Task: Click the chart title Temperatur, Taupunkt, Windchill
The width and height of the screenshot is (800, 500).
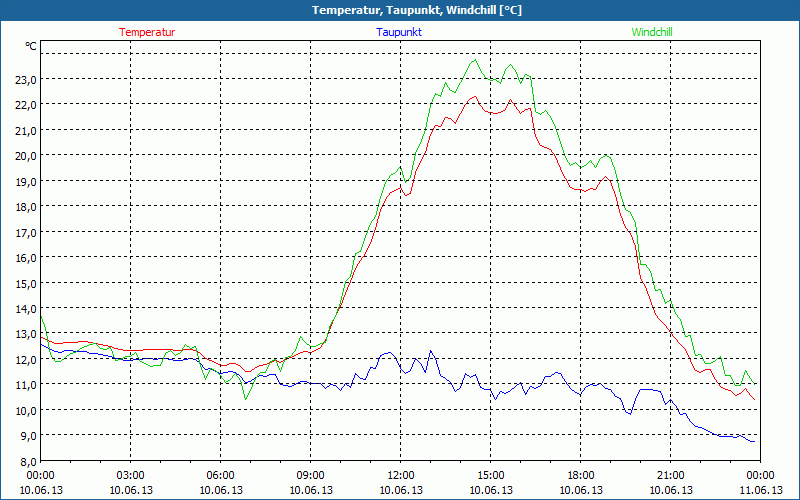Action: tap(417, 10)
